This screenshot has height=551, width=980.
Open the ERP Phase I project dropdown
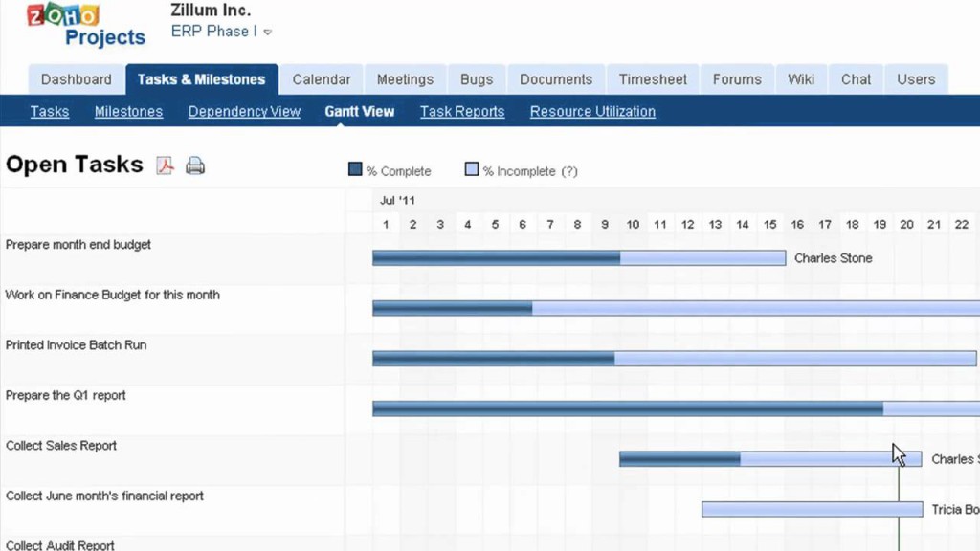[221, 32]
